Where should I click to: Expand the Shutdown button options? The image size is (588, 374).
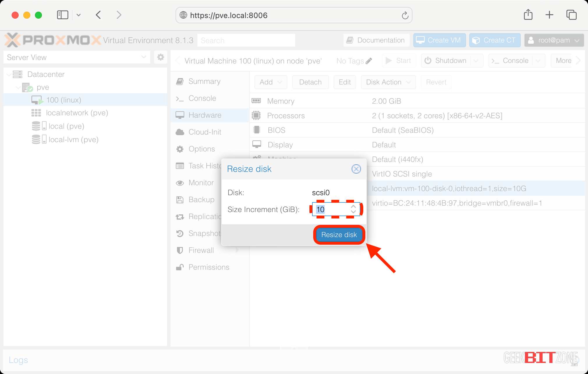pyautogui.click(x=476, y=60)
